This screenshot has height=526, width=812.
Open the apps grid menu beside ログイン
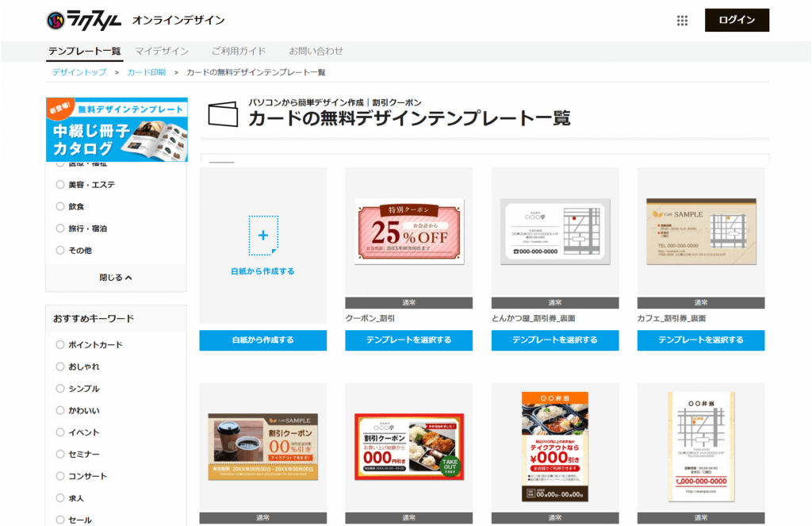click(x=682, y=20)
